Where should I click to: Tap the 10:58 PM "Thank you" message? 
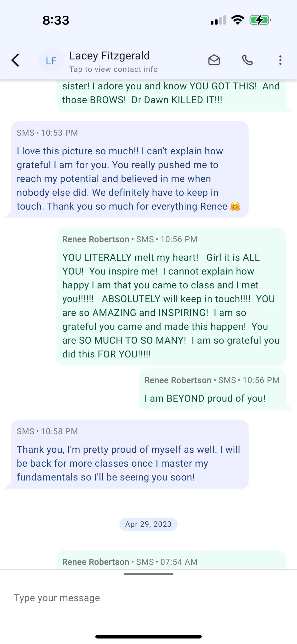tap(130, 454)
